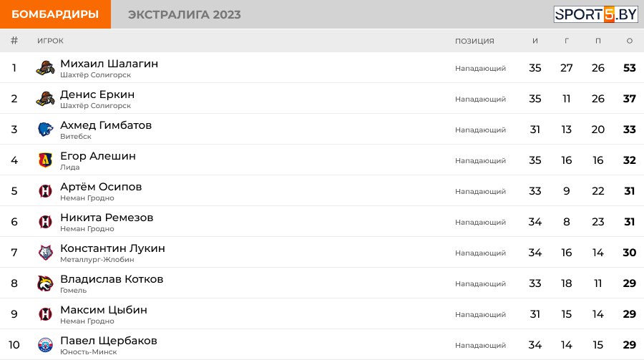The width and height of the screenshot is (644, 360).
Task: Click the Неман Гродно logo beside Максим Цыбин
Action: [x=45, y=314]
